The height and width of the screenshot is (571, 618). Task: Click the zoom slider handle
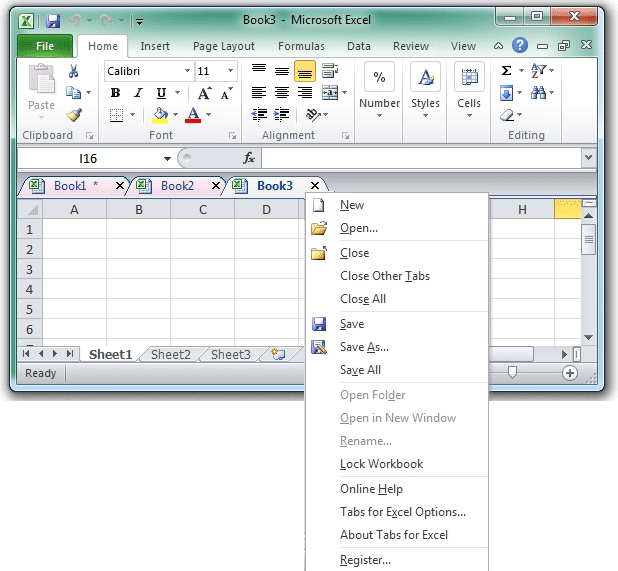[x=512, y=372]
